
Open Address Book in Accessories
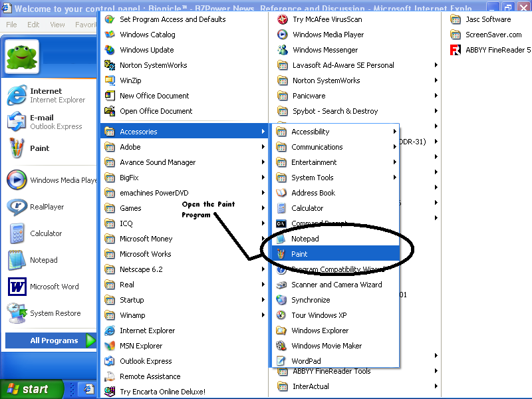pyautogui.click(x=335, y=193)
